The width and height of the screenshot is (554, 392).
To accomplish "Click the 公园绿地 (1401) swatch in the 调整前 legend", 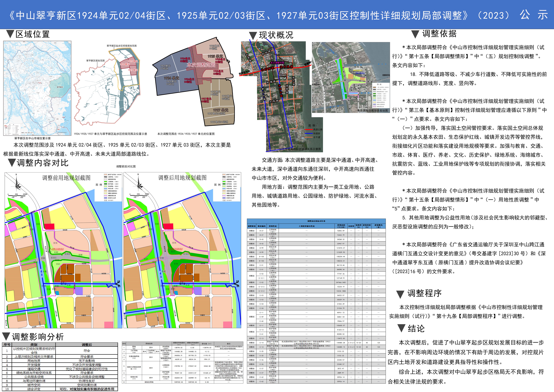I will tap(106, 182).
